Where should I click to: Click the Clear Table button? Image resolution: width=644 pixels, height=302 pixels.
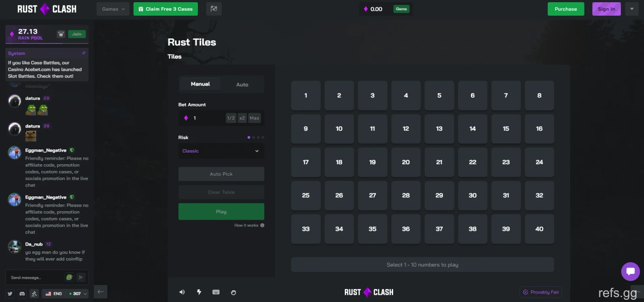221,192
